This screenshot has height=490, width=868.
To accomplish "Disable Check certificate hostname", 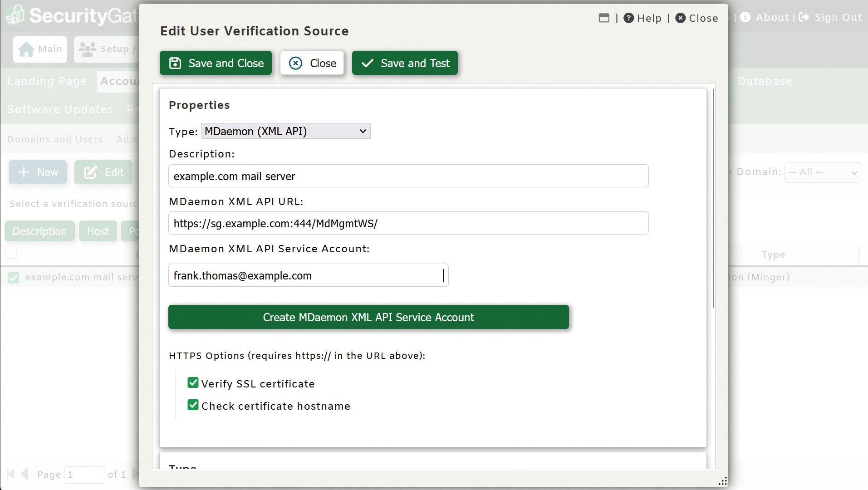I will 193,405.
